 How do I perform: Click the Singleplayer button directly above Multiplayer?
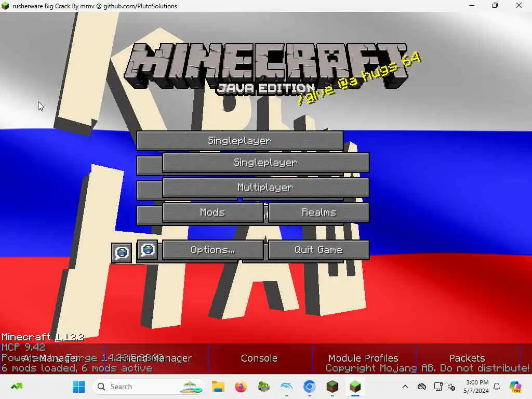click(265, 163)
